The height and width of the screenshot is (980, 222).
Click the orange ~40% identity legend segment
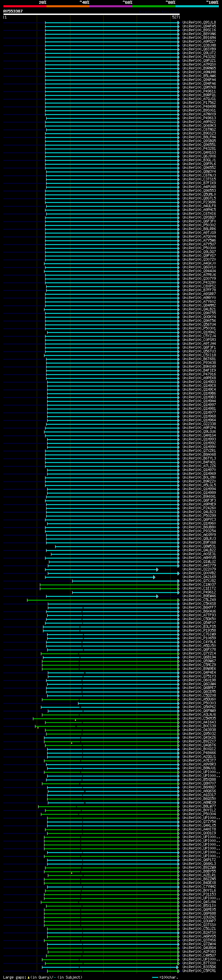click(68, 6)
